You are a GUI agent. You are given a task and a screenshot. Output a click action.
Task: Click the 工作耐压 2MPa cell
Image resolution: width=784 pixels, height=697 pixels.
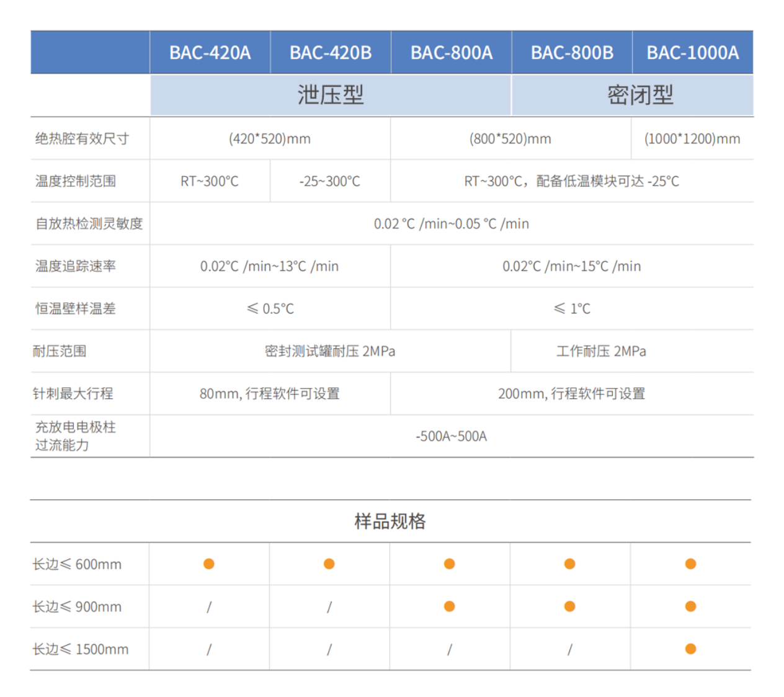click(x=601, y=351)
